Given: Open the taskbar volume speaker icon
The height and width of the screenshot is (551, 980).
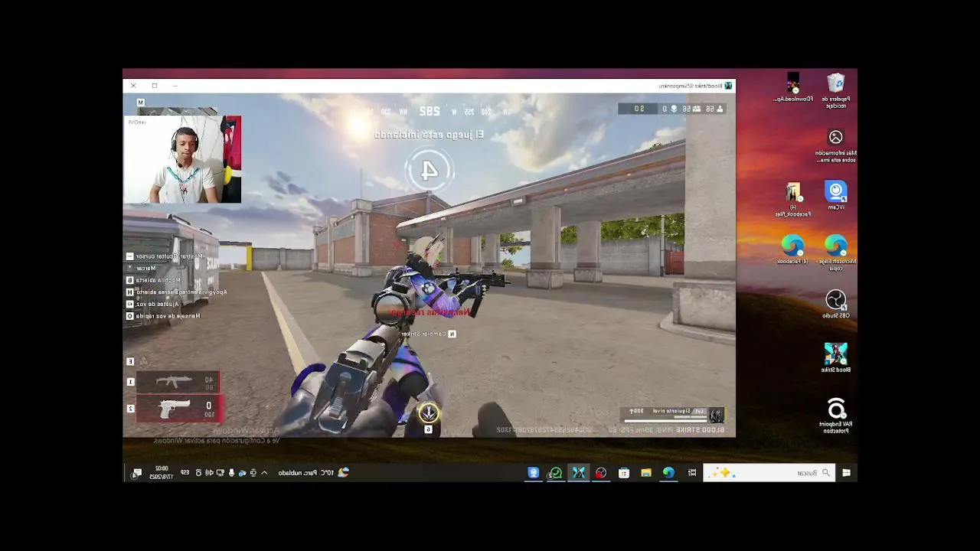Looking at the screenshot, I should point(210,473).
